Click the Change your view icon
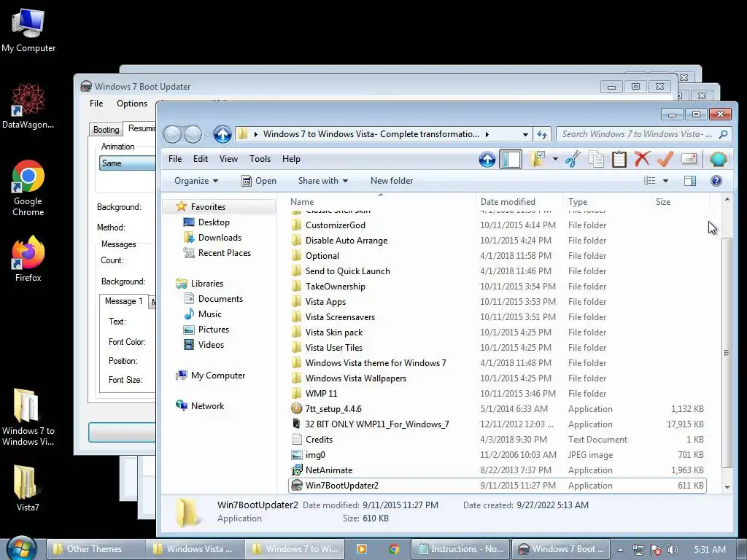This screenshot has height=560, width=747. (x=650, y=181)
